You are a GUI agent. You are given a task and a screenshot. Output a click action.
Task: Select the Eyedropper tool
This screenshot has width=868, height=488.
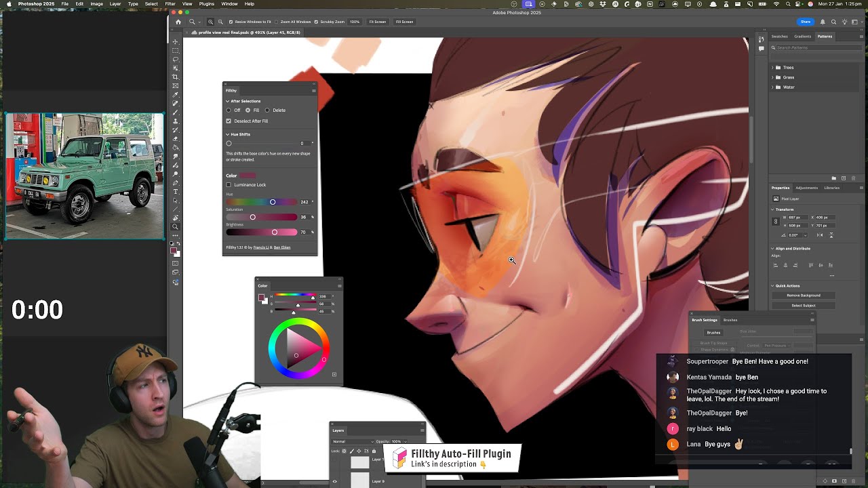176,94
